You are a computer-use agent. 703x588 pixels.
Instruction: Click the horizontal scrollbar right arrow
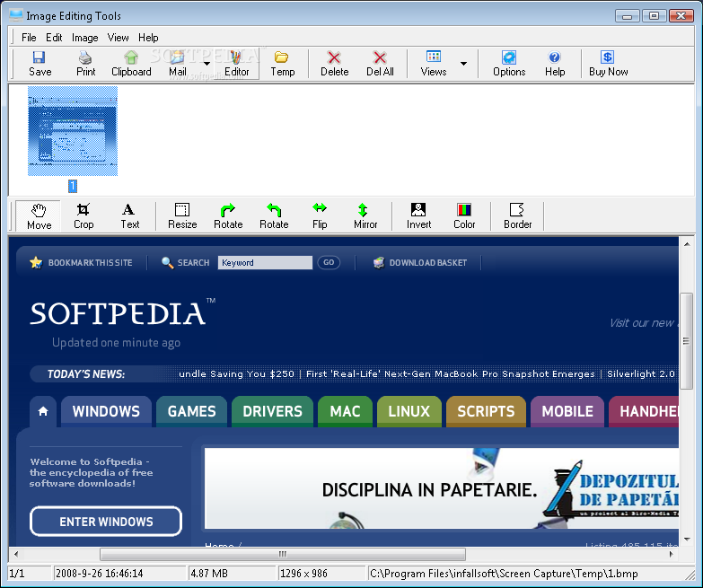672,555
